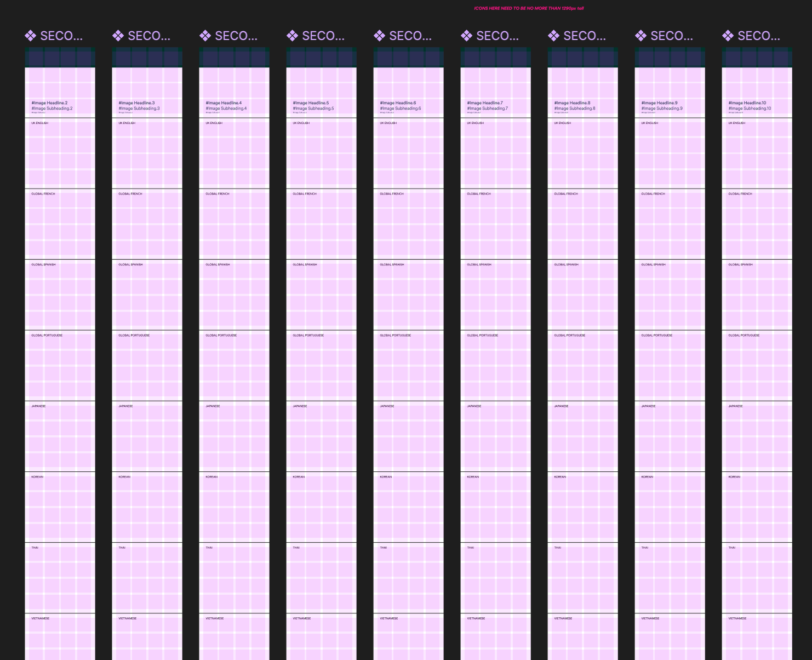Click '#Image Subheading.5' text
The width and height of the screenshot is (812, 660).
(x=313, y=109)
